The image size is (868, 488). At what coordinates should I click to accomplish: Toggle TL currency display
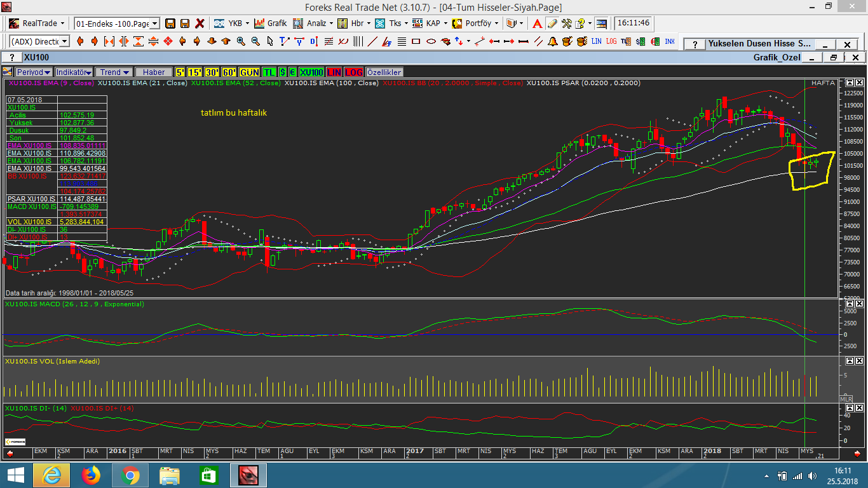pos(269,72)
